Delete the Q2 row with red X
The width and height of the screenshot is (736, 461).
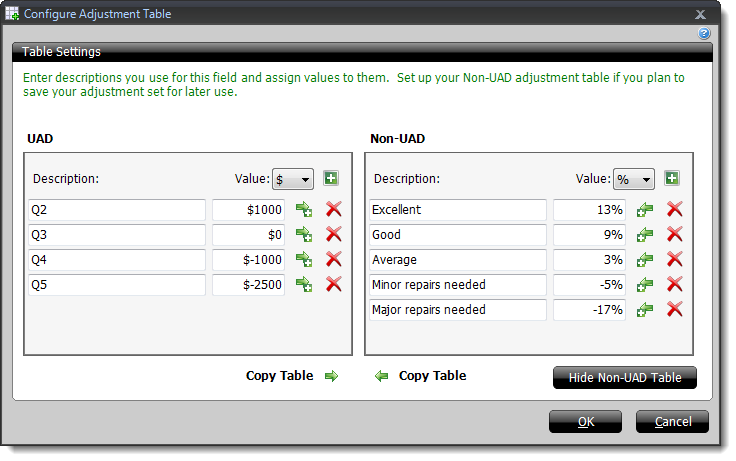pyautogui.click(x=334, y=210)
